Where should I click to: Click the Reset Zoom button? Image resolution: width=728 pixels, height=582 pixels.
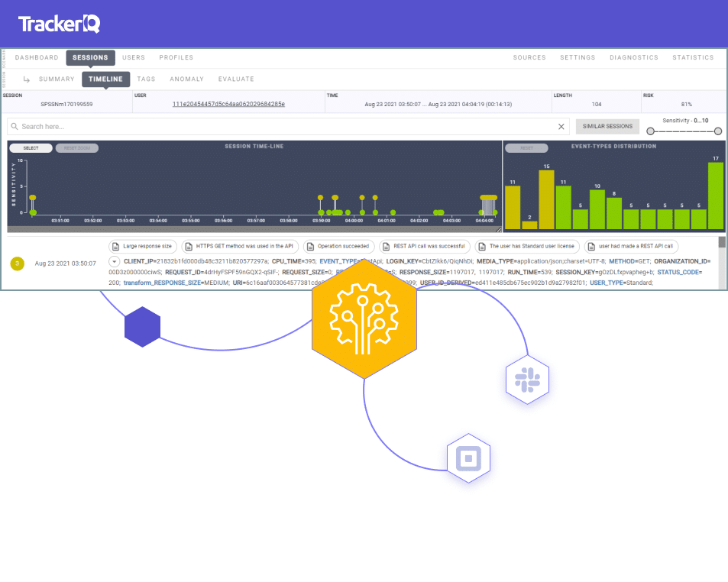point(77,148)
